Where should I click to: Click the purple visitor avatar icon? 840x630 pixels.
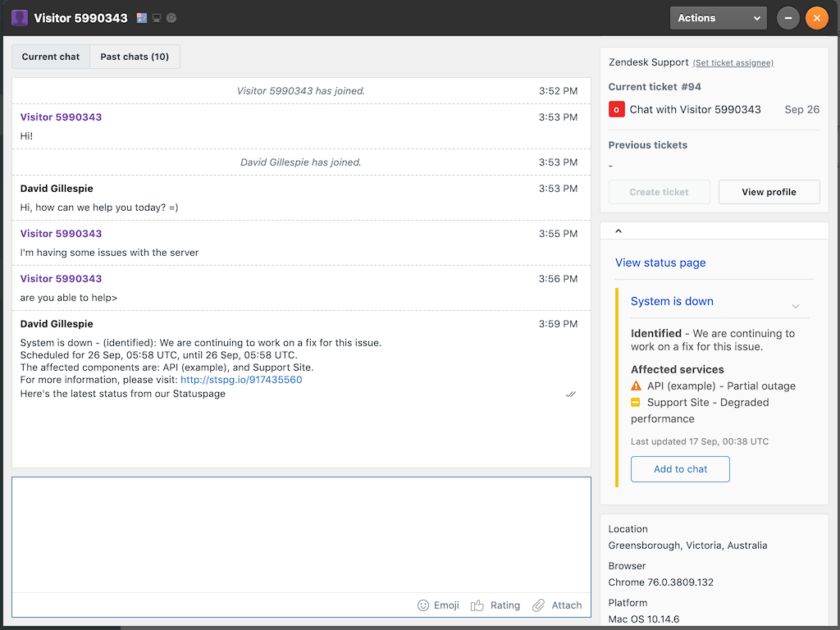20,18
